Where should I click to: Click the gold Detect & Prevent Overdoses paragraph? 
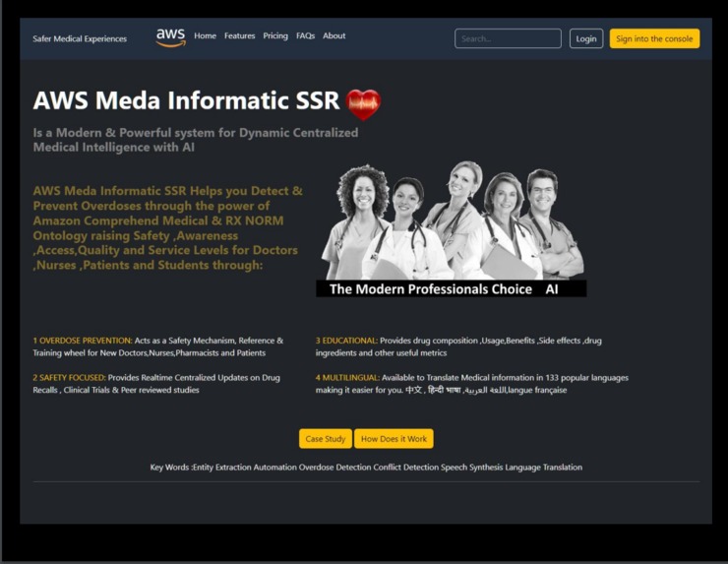click(167, 228)
